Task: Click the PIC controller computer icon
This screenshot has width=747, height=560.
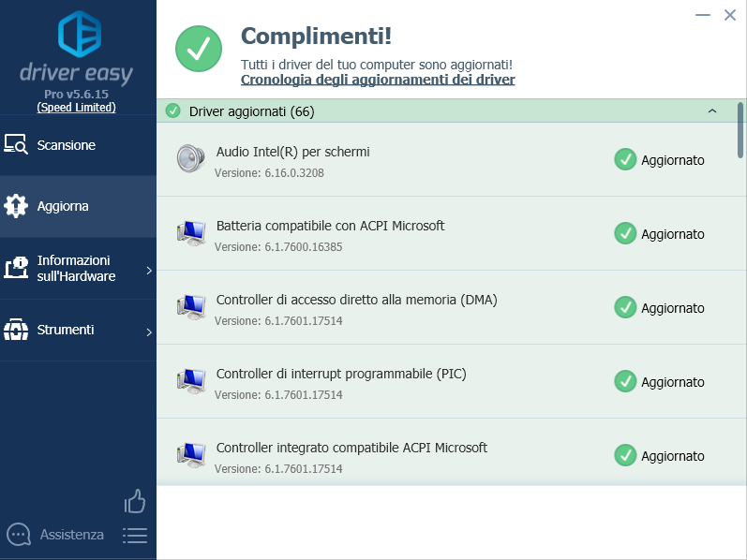Action: click(191, 381)
